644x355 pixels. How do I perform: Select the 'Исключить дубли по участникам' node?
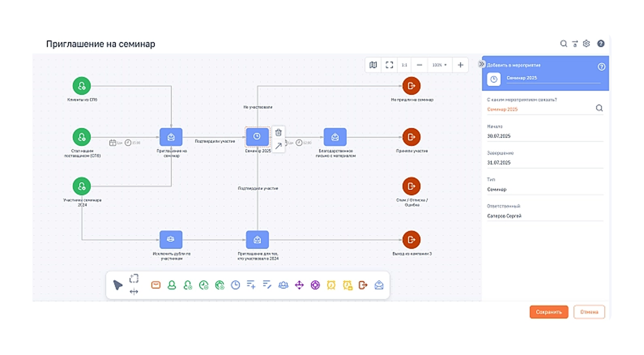click(171, 240)
